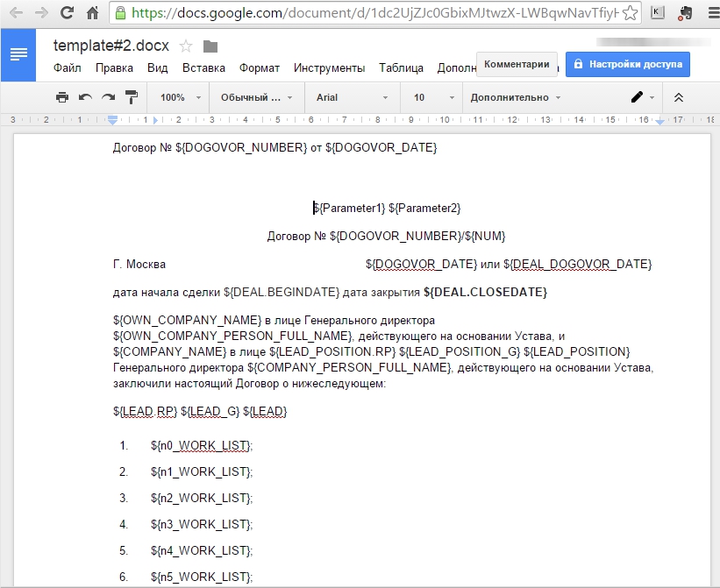Redo the last action
The width and height of the screenshot is (720, 588).
(x=108, y=97)
